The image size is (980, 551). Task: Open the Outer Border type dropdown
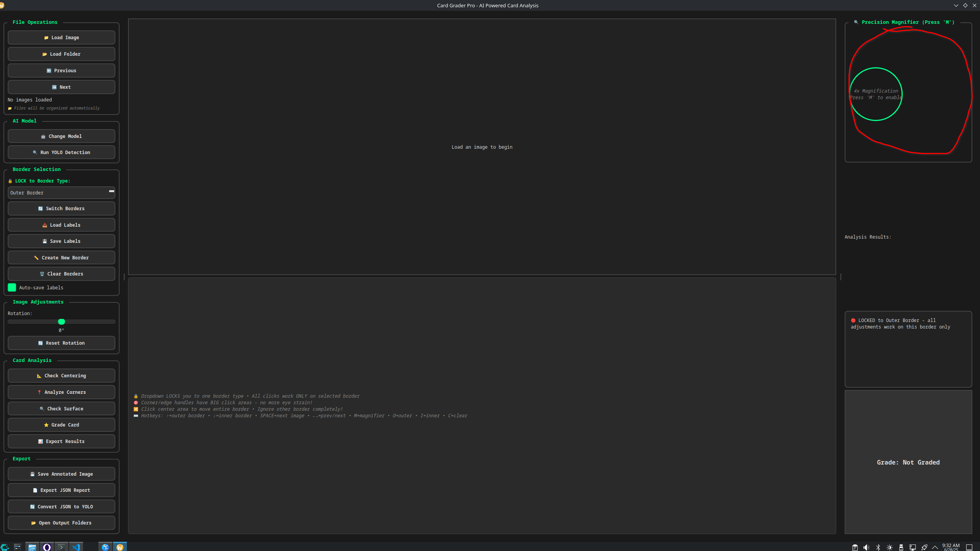[x=62, y=193]
